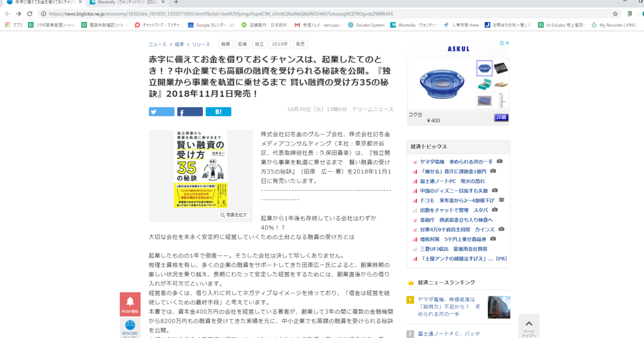Share article on Twitter

click(x=162, y=112)
